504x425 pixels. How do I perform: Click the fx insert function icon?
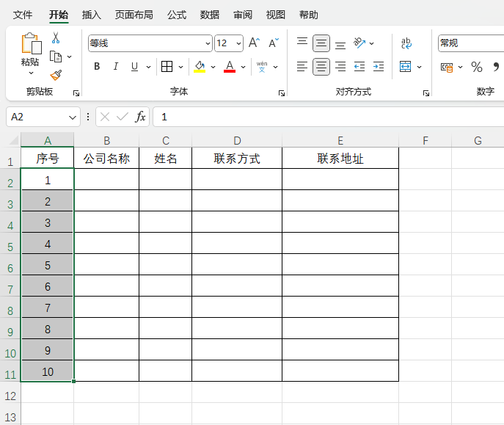click(x=140, y=117)
